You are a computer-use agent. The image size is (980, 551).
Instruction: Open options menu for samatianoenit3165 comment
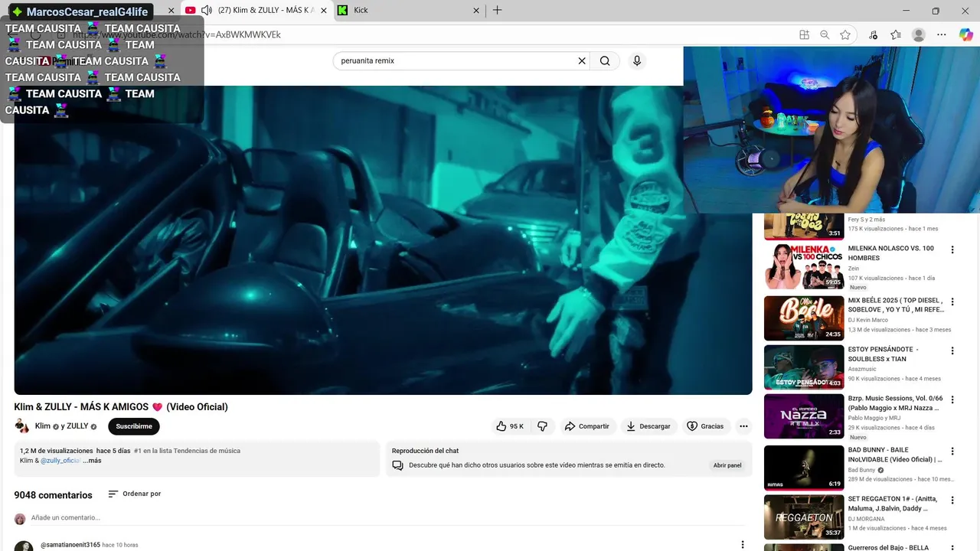click(742, 545)
